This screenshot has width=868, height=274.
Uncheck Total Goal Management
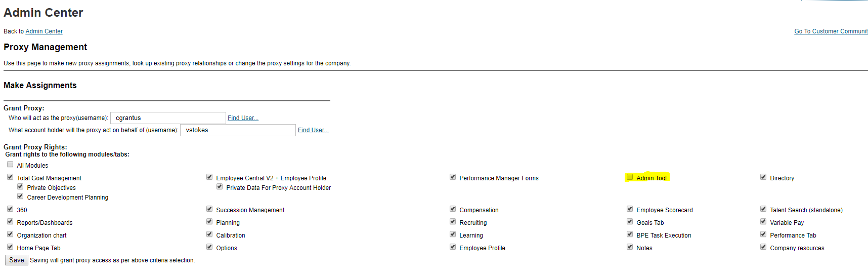point(10,177)
